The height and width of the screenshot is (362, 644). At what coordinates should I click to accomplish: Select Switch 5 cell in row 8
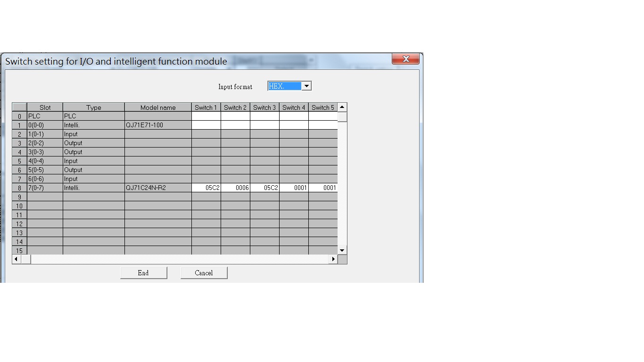pos(323,188)
